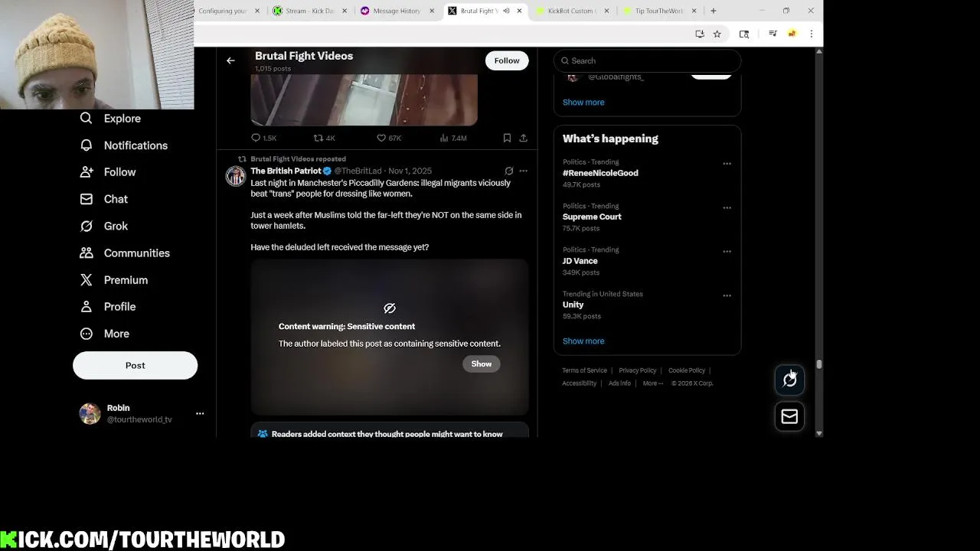This screenshot has height=551, width=980.
Task: Open options for #ReneeNicoleGood trend
Action: click(727, 164)
